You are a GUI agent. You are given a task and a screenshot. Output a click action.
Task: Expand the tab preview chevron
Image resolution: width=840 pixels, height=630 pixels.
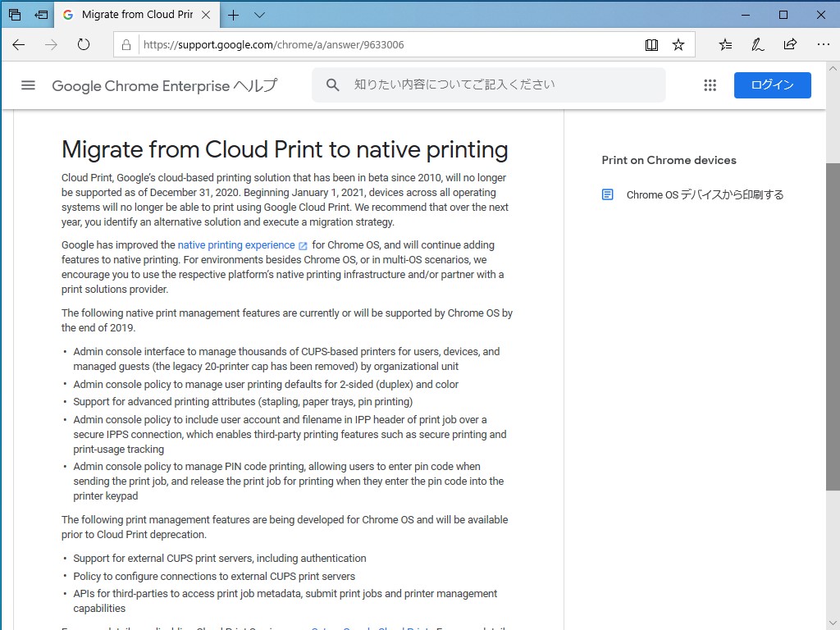[x=260, y=15]
